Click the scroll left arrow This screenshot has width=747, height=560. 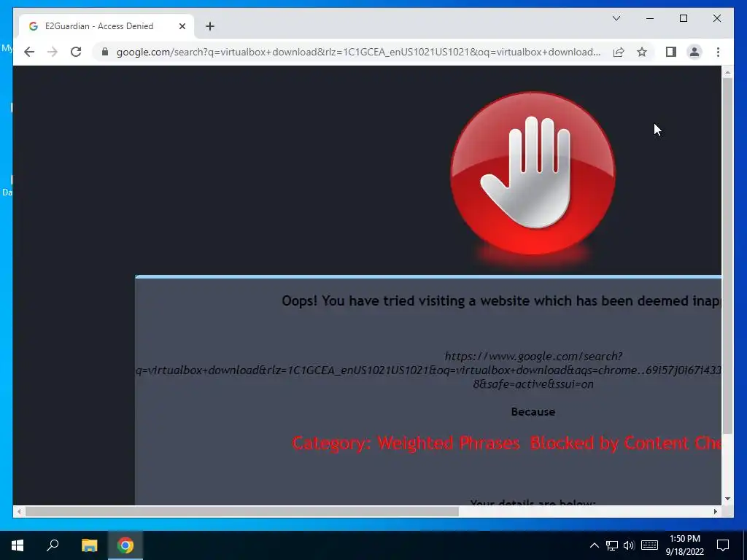pyautogui.click(x=18, y=511)
